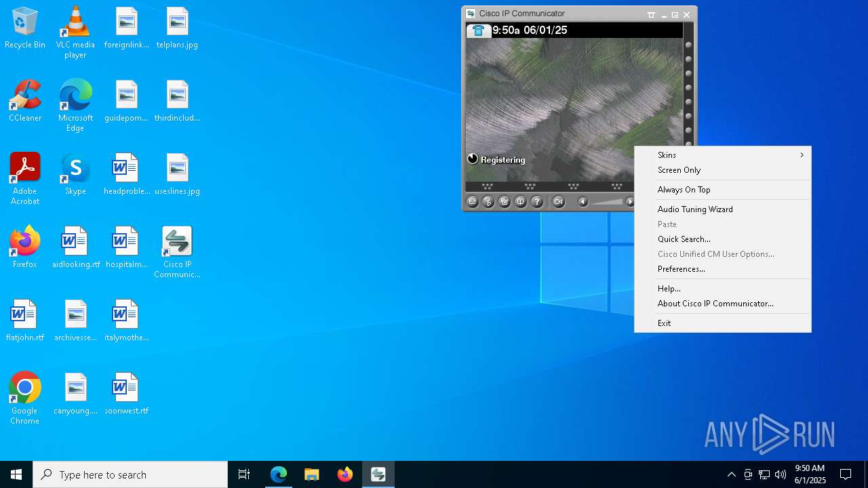This screenshot has width=868, height=488.
Task: Open Microsoft Edge from the taskbar
Action: pos(279,474)
